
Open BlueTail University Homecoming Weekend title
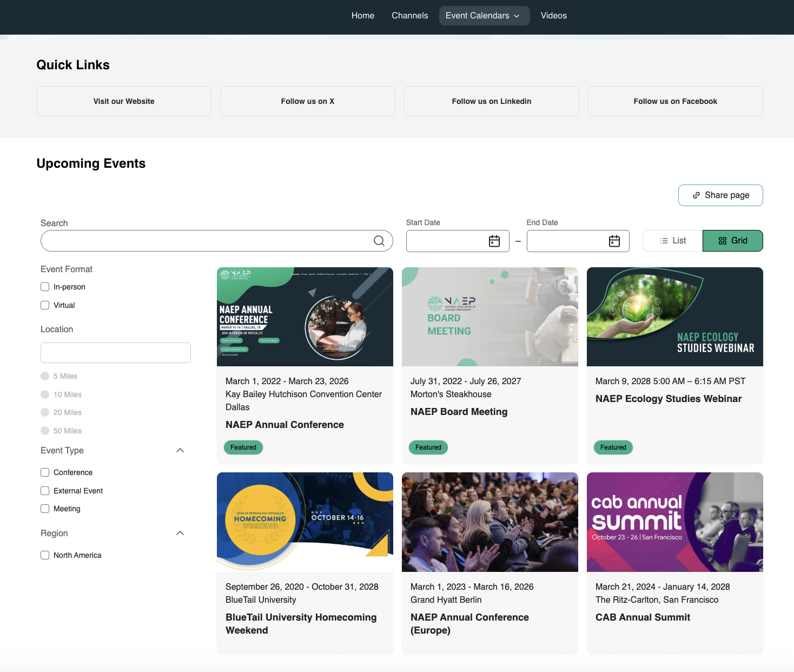pyautogui.click(x=301, y=624)
